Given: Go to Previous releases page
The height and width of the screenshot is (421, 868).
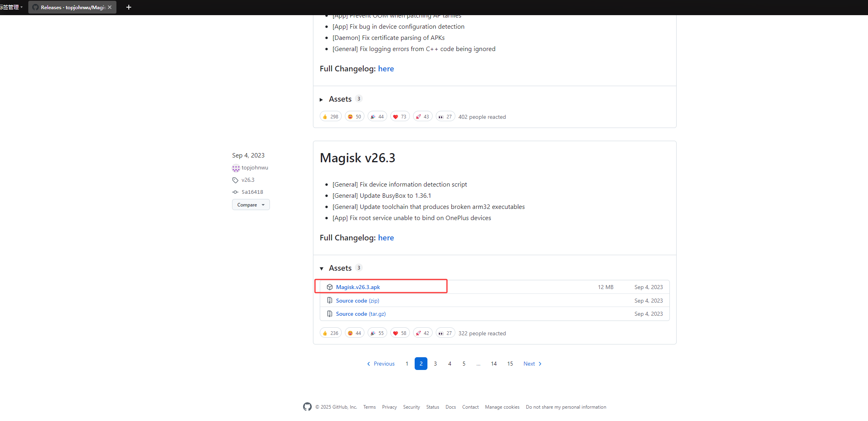Looking at the screenshot, I should (380, 364).
